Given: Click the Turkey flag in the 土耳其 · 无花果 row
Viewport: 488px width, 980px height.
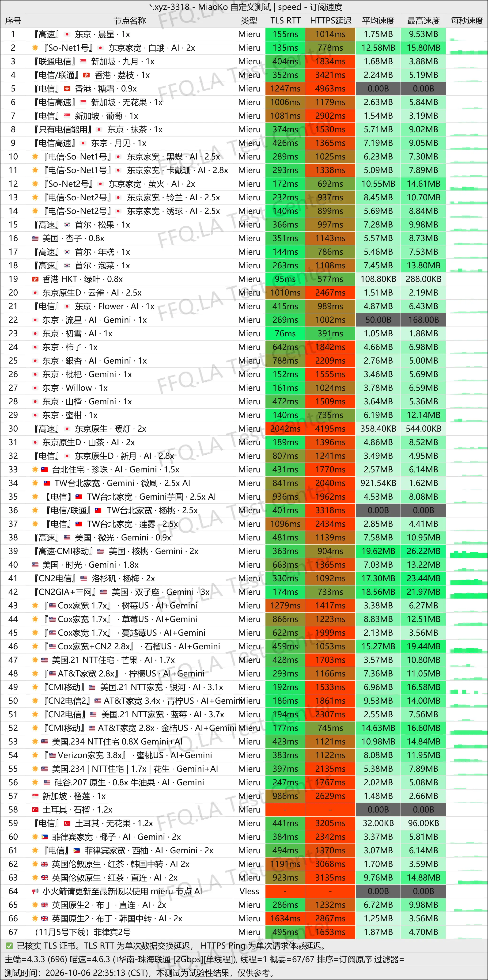Looking at the screenshot, I should coord(67,823).
